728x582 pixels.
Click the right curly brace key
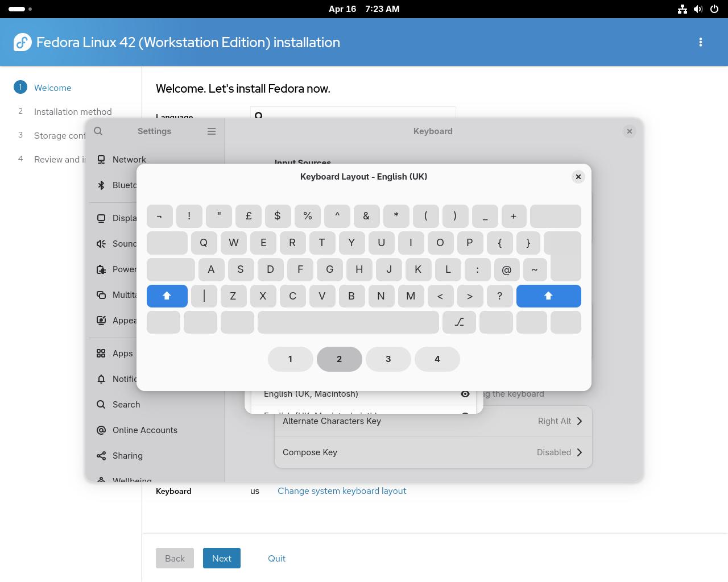[x=528, y=243]
